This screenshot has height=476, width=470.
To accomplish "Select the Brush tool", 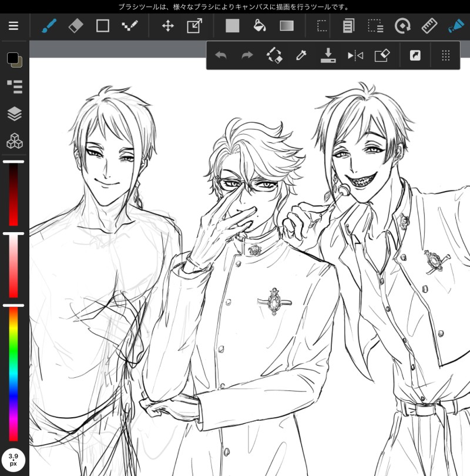I will [x=49, y=26].
